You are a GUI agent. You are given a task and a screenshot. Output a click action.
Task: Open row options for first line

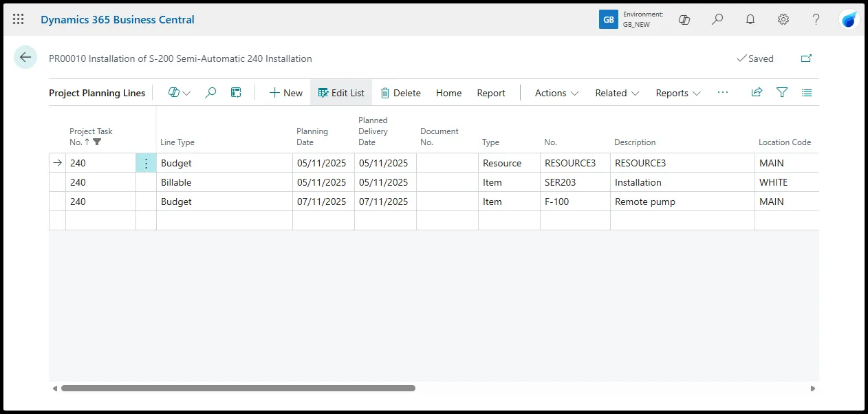pos(146,163)
